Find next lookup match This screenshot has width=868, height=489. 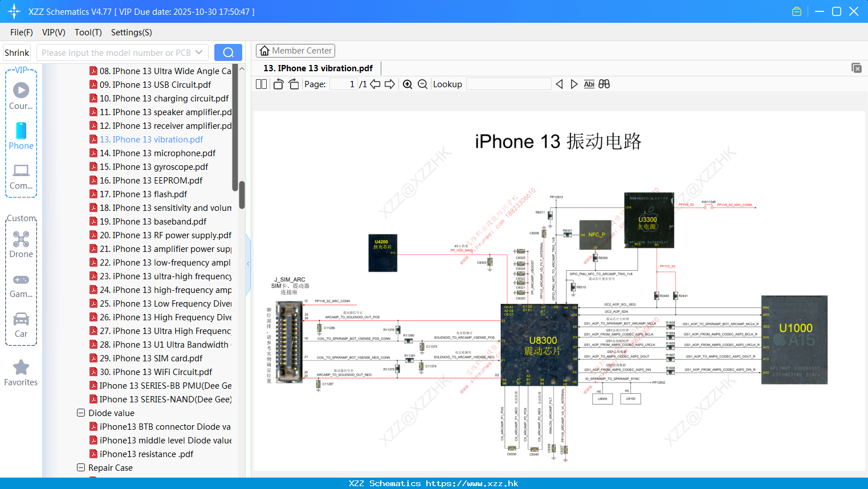[x=574, y=84]
